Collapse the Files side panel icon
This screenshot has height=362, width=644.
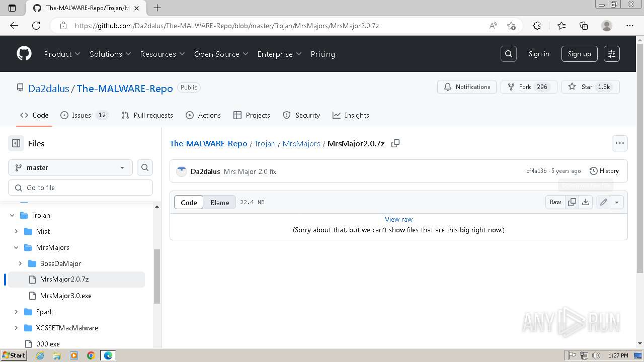(x=16, y=143)
